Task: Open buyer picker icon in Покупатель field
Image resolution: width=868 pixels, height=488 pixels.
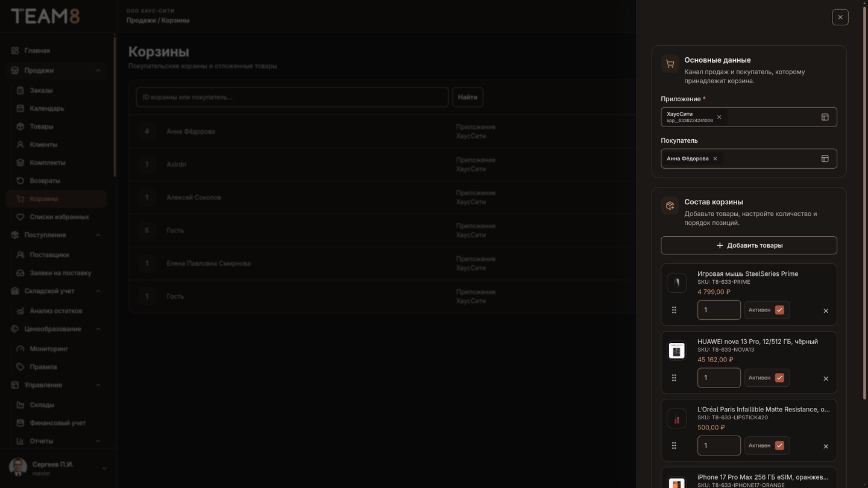Action: (825, 158)
